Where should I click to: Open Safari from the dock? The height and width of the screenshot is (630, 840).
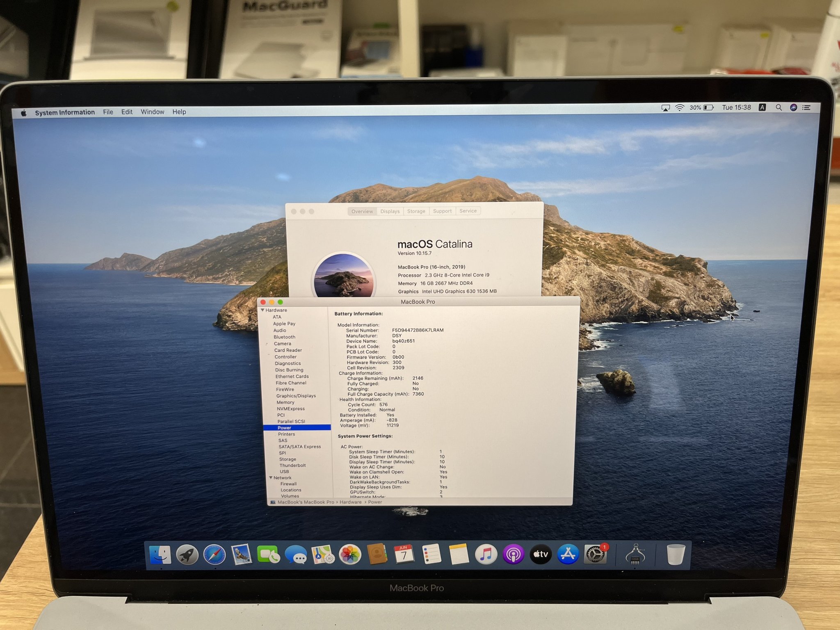(x=214, y=555)
